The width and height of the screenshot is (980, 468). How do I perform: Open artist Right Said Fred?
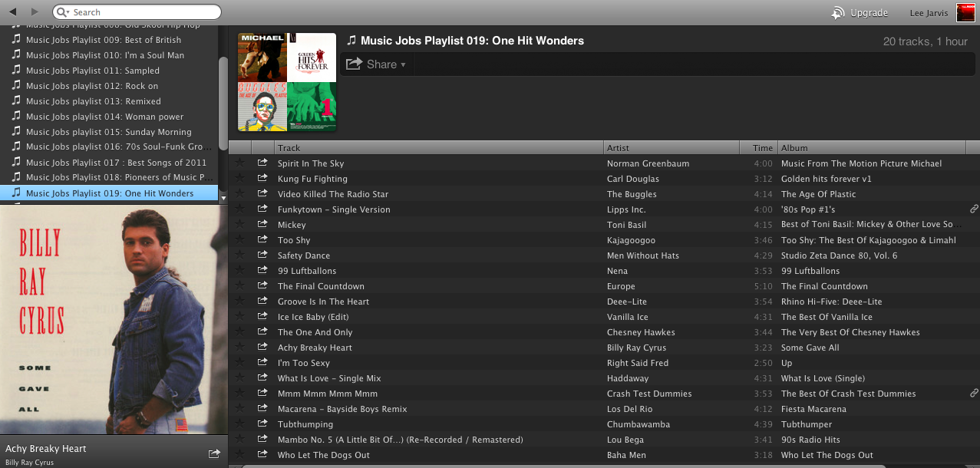[638, 363]
